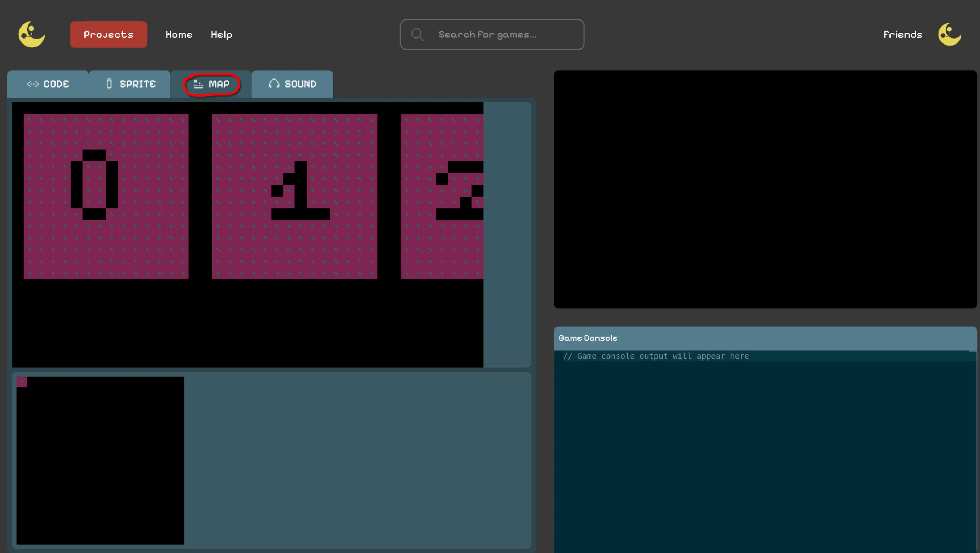Click the console output text area

point(765,452)
